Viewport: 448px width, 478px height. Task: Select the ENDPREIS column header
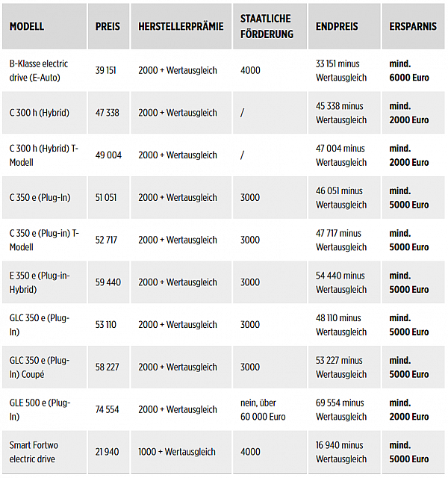click(337, 26)
